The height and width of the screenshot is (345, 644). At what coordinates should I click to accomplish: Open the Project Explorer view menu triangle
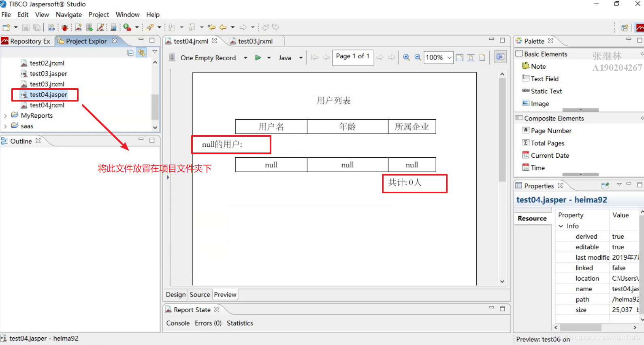(155, 52)
